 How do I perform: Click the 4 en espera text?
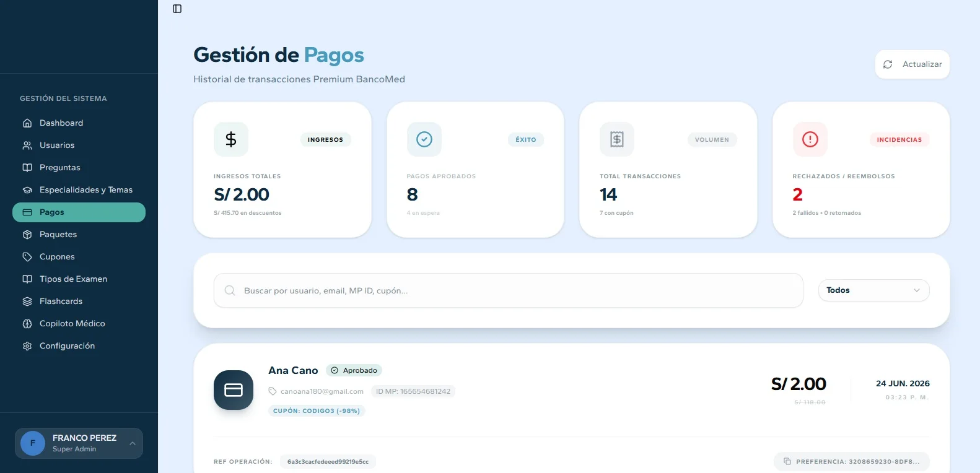coord(423,213)
